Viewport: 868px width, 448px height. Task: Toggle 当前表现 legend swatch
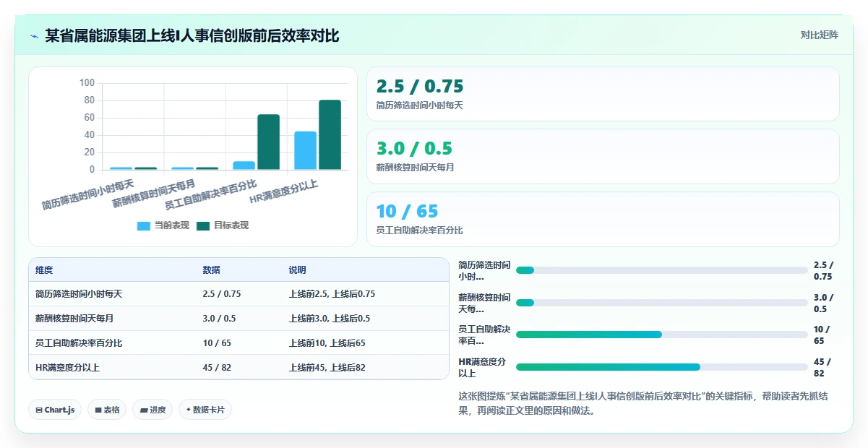[x=144, y=225]
